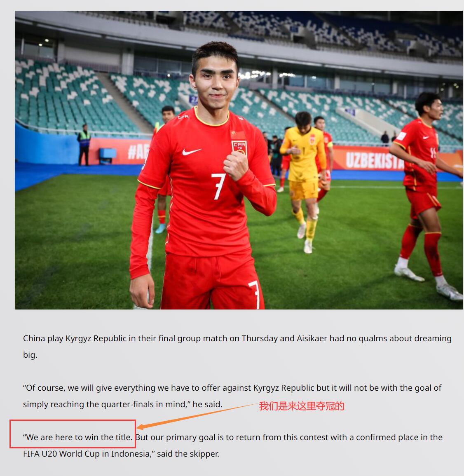Click the number 7 on the red shorts
Image resolution: width=464 pixels, height=476 pixels.
(x=255, y=294)
